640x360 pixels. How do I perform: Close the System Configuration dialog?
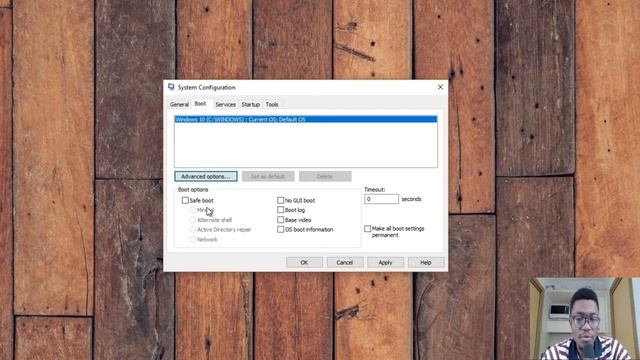tap(440, 87)
